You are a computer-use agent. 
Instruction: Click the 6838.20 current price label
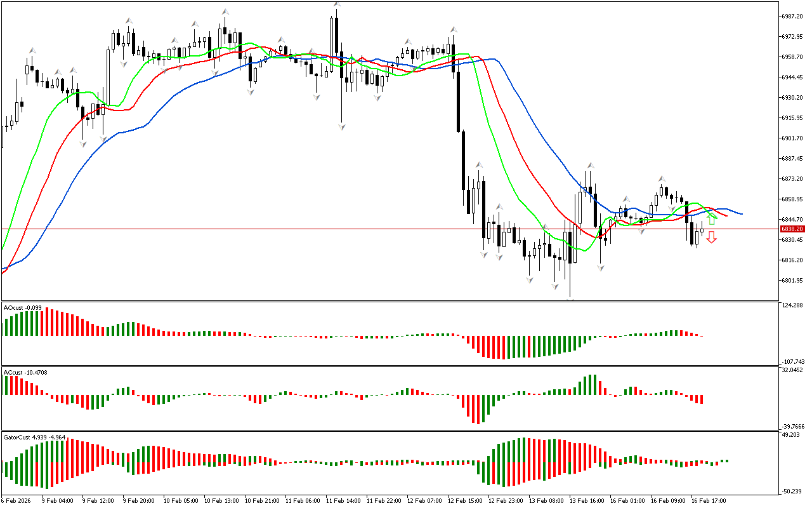point(793,229)
